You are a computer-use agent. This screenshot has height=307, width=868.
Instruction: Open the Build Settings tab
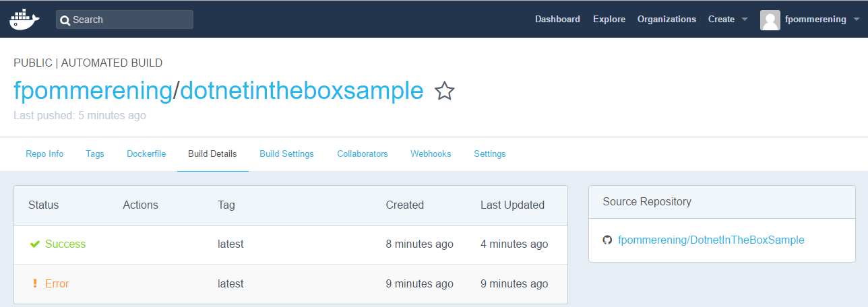click(x=286, y=154)
